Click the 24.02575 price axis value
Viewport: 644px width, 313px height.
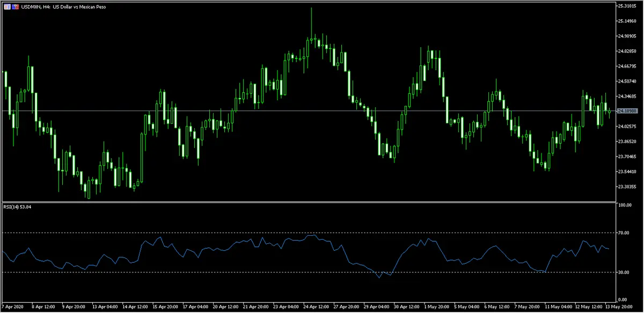tap(627, 126)
